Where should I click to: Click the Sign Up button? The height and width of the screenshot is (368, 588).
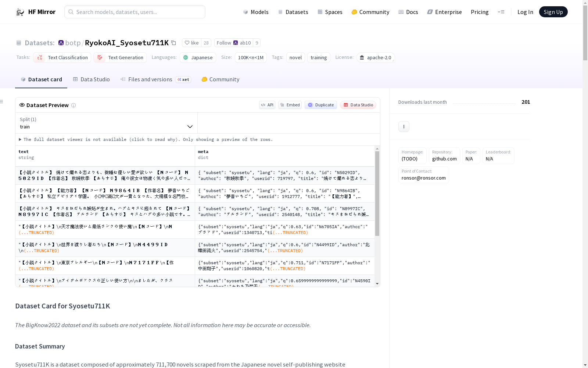coord(553,12)
